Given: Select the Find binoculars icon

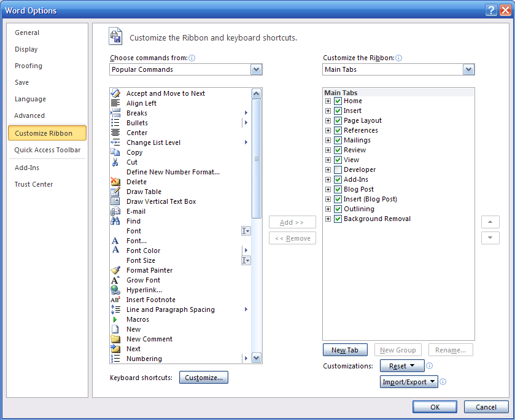Looking at the screenshot, I should [x=115, y=221].
